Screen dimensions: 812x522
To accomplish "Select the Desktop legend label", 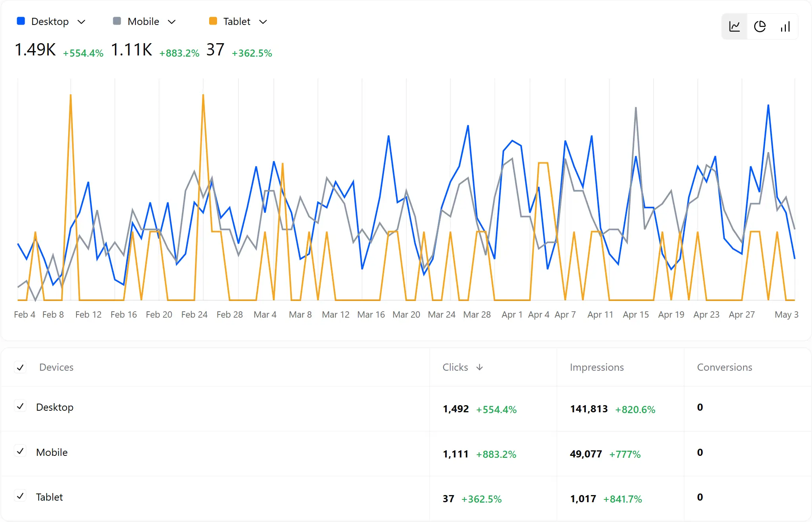I will pos(50,22).
